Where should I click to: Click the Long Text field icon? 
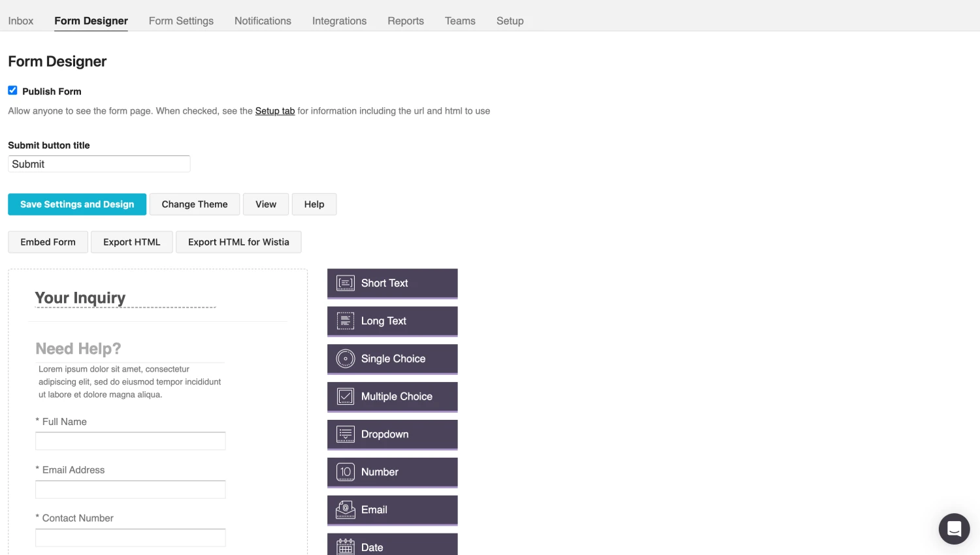345,321
